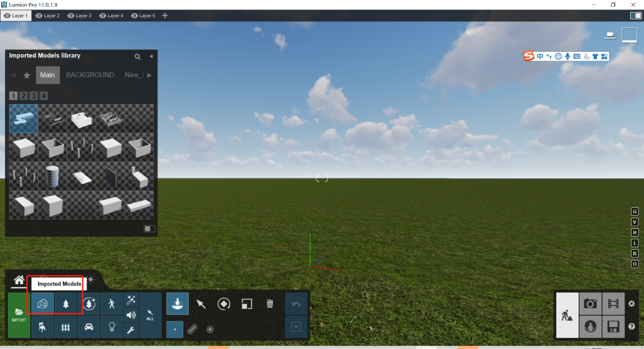The image size is (644, 349).
Task: Click the Deselect all dashed-box button
Action: (x=296, y=327)
